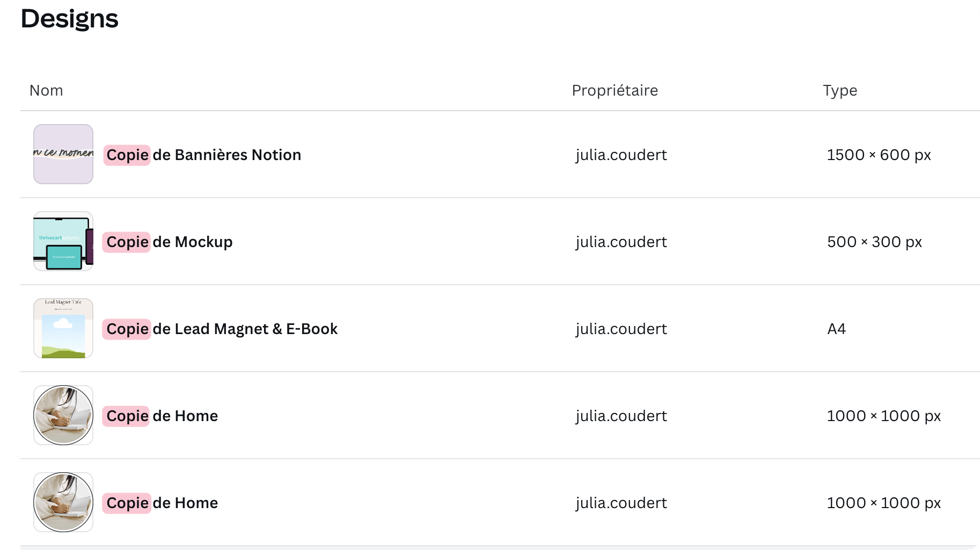Sort by the Nom column header
The width and height of the screenshot is (980, 550).
pyautogui.click(x=46, y=90)
